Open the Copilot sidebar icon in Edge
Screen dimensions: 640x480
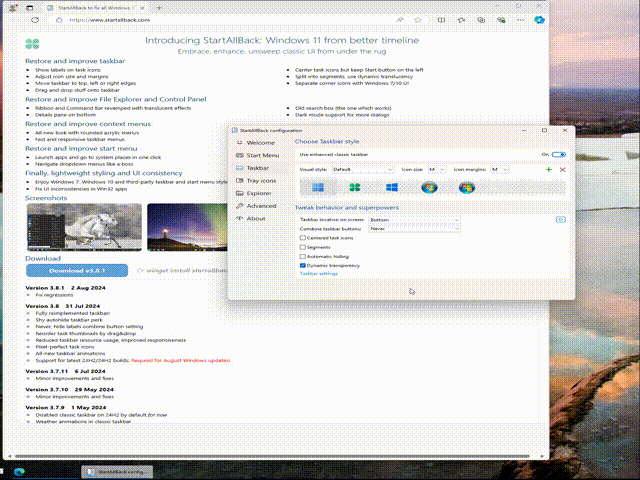[x=539, y=20]
